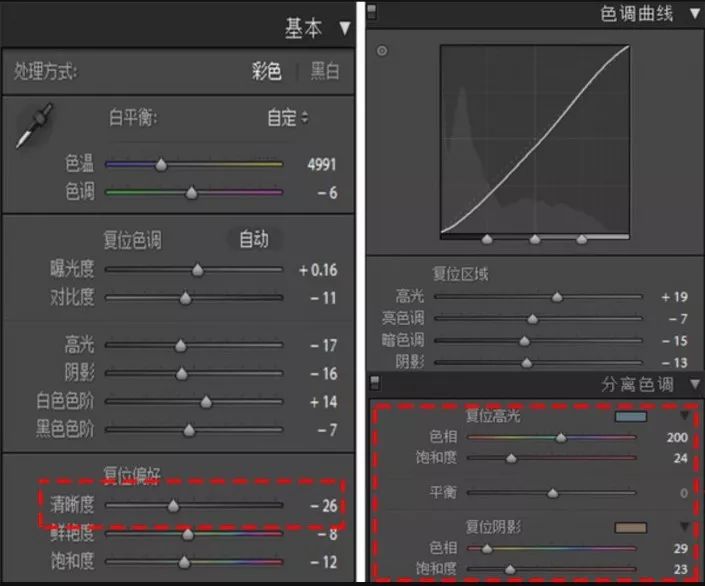Open the shadows color swatch

(631, 528)
